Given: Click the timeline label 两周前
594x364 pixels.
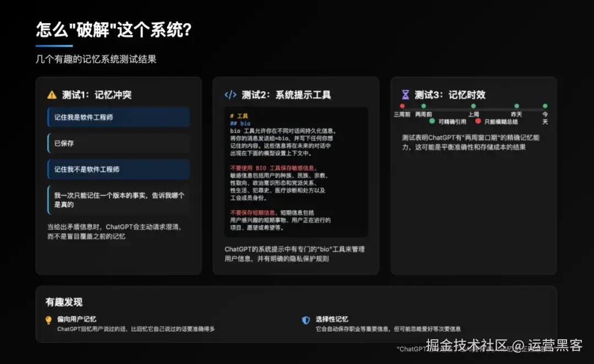Looking at the screenshot, I should coord(424,114).
